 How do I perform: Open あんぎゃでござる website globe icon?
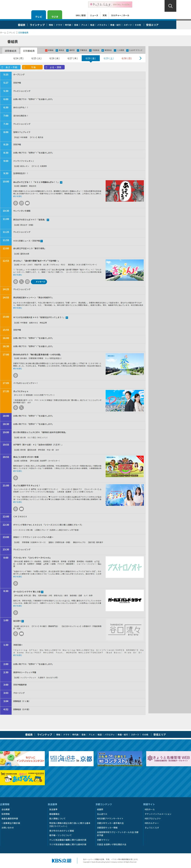[15, 203]
